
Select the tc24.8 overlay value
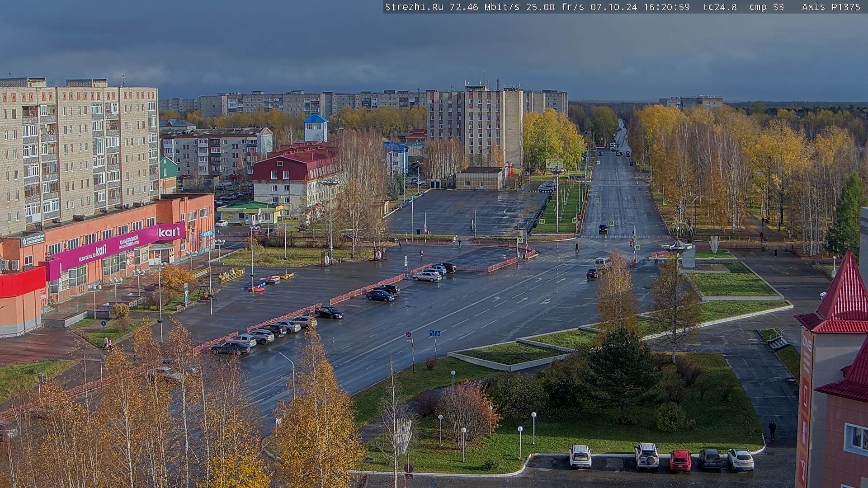(x=720, y=7)
